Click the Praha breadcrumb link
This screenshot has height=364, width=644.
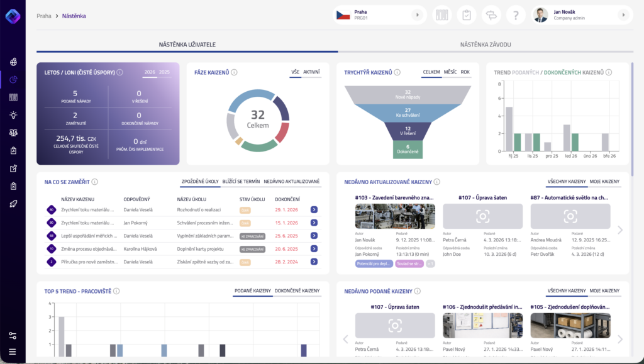44,16
